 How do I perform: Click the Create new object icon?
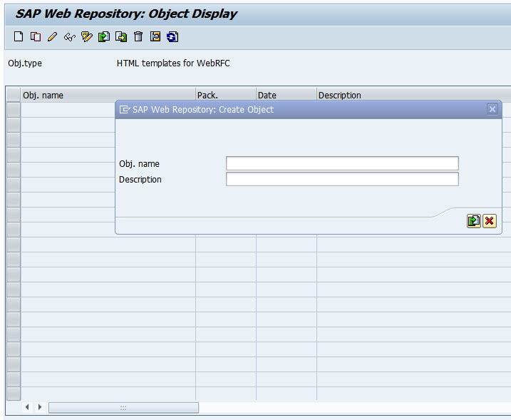tap(19, 36)
